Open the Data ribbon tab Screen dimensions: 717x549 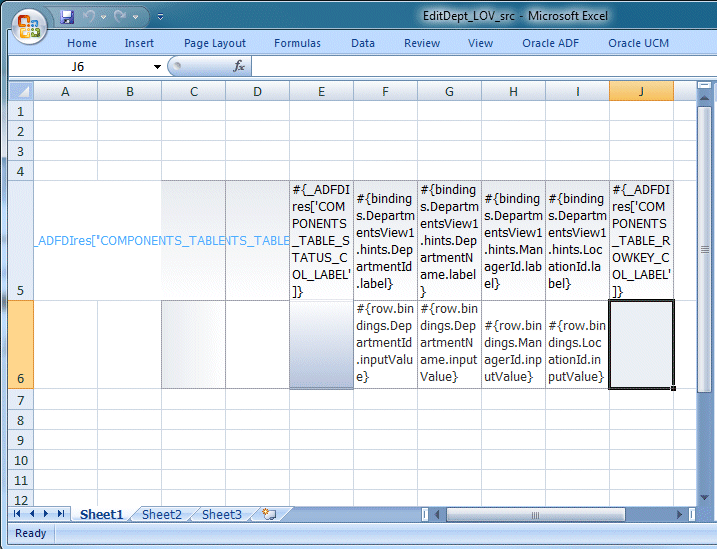pyautogui.click(x=363, y=43)
